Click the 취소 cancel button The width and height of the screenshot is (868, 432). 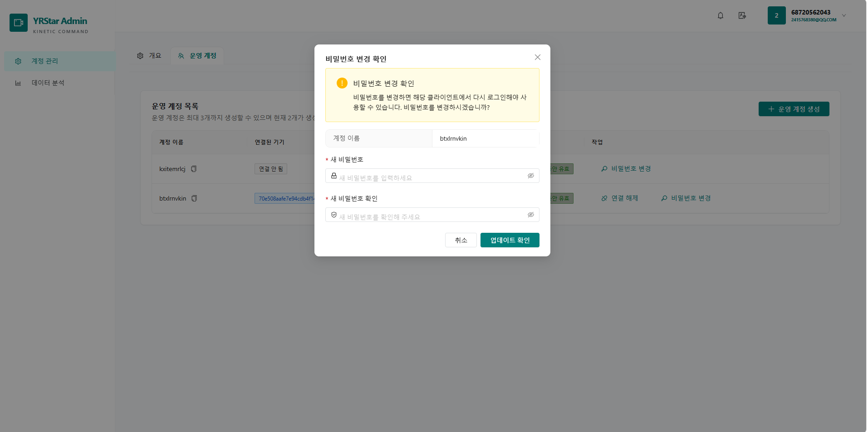point(461,240)
